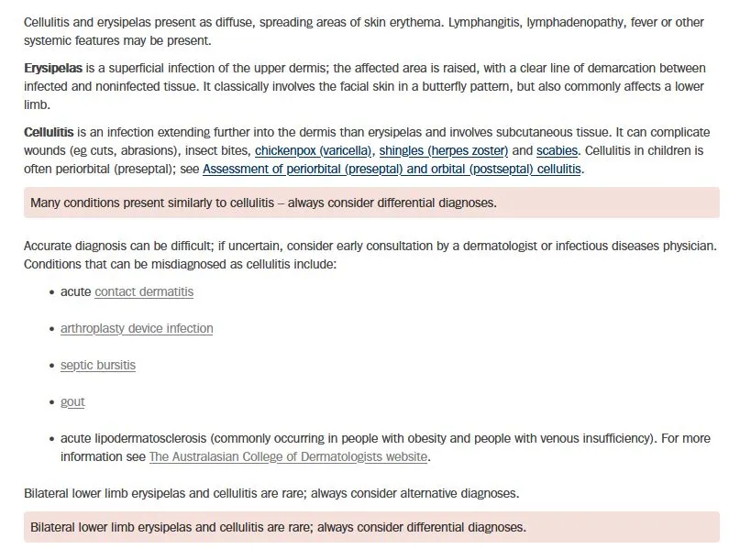Screen dimensions: 751x560
Task: Follow the arthroplasty device infection link
Action: [137, 328]
